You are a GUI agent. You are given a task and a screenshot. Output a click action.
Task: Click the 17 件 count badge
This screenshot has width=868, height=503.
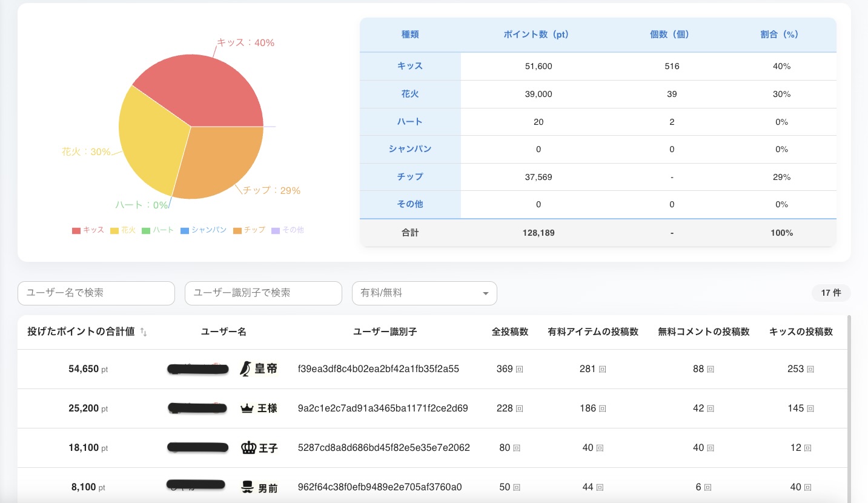coord(830,293)
